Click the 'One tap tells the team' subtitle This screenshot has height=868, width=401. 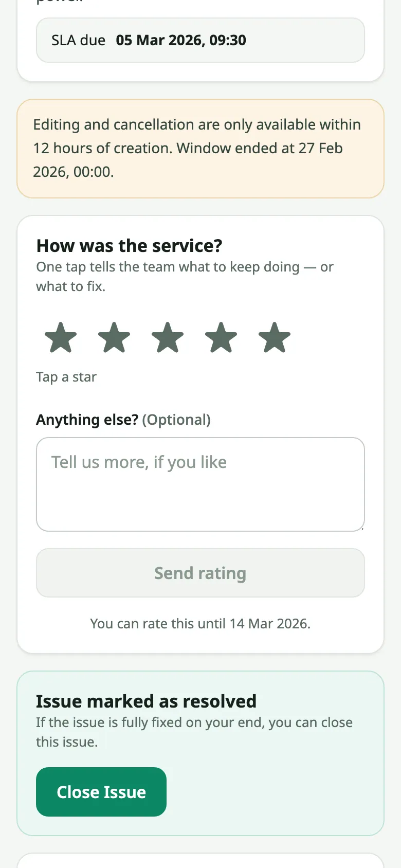[x=185, y=277]
